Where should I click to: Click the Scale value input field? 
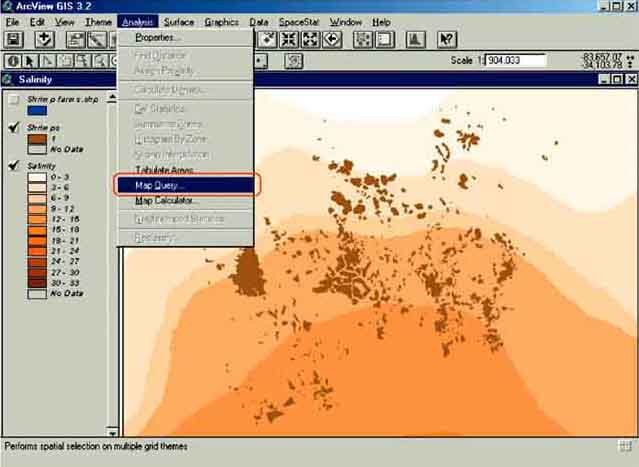click(516, 60)
